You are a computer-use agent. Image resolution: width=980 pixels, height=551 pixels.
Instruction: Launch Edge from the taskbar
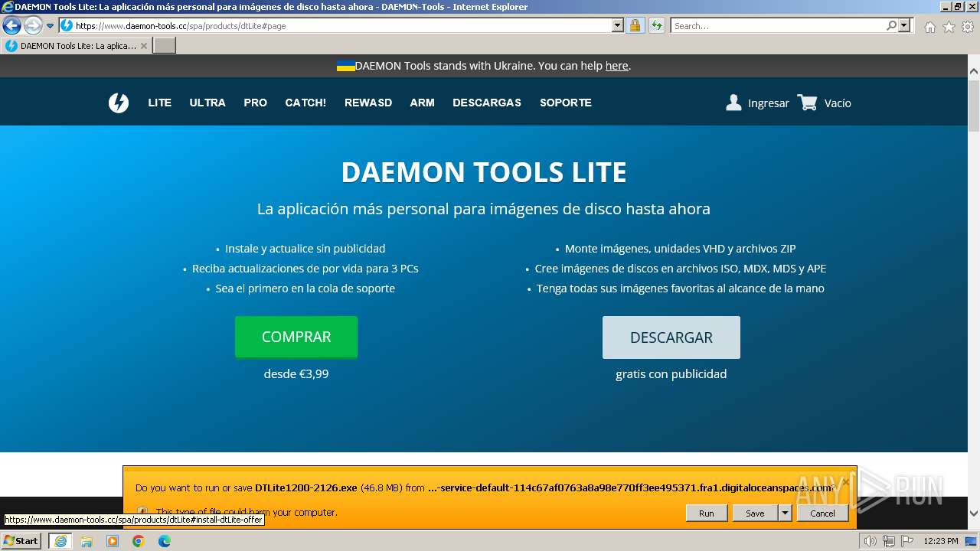(164, 541)
